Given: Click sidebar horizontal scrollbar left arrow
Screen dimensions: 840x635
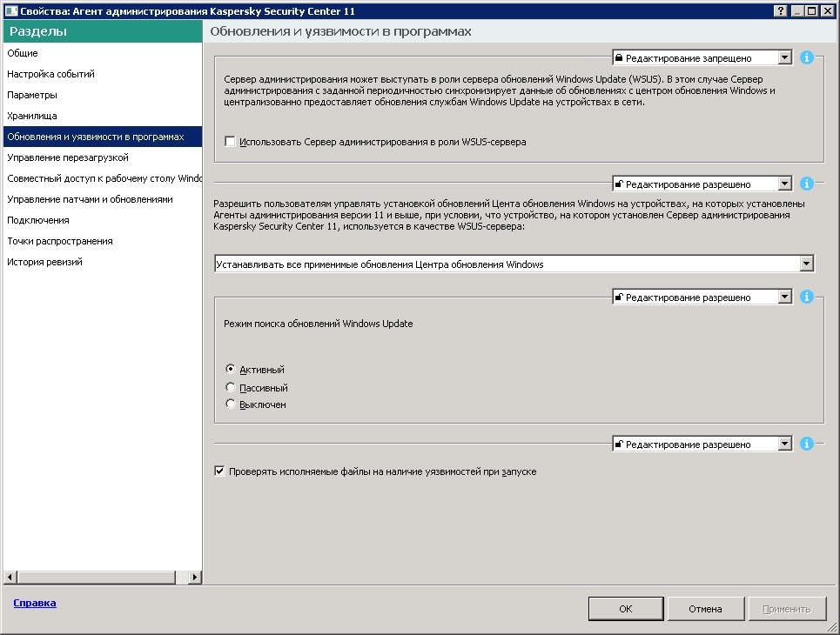Looking at the screenshot, I should (x=10, y=578).
